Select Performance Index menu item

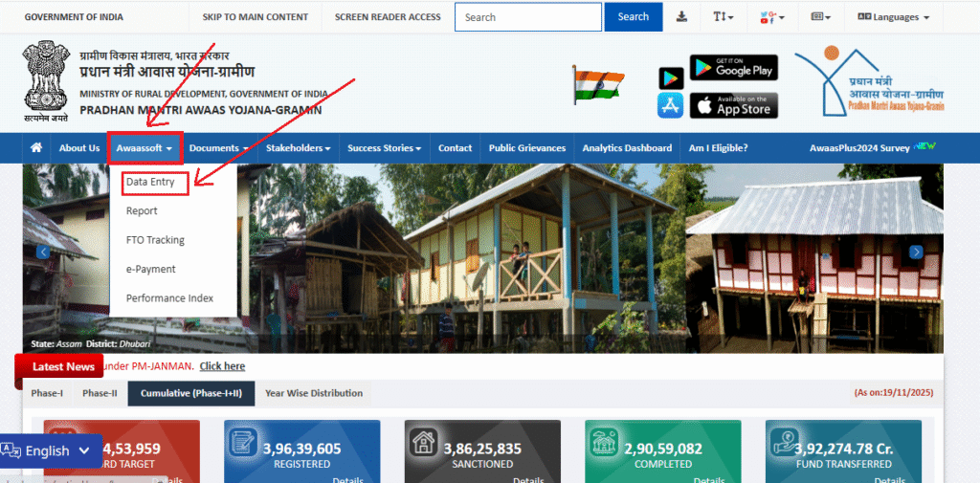pyautogui.click(x=169, y=298)
